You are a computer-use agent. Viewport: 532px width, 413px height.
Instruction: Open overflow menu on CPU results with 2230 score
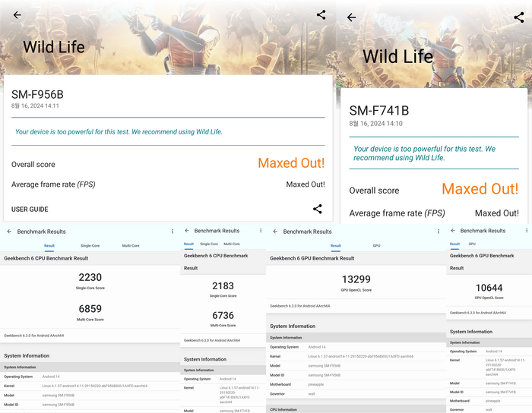[x=173, y=232]
